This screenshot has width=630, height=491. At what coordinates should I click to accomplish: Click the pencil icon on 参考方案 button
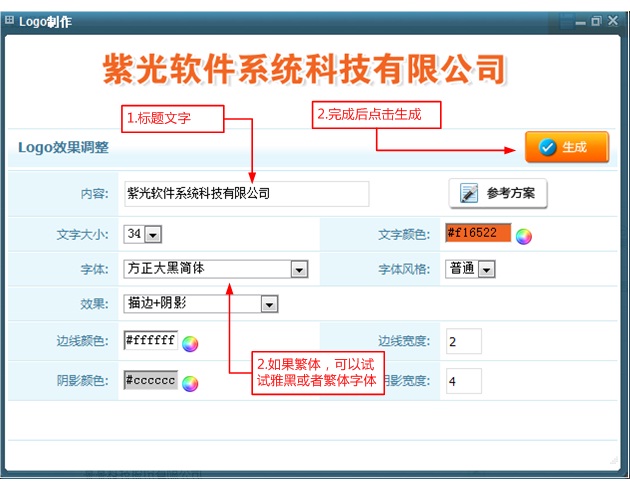pyautogui.click(x=468, y=193)
